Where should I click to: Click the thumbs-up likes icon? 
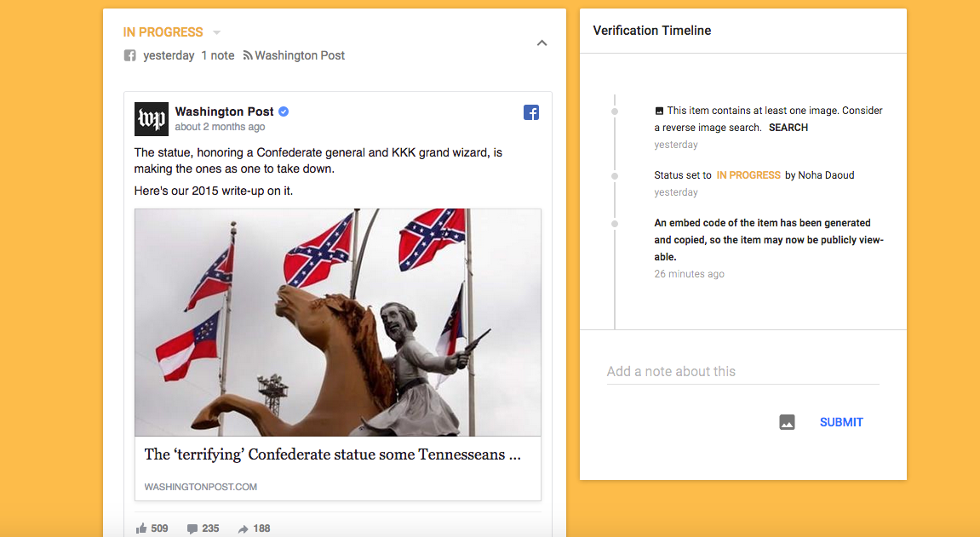(x=141, y=528)
